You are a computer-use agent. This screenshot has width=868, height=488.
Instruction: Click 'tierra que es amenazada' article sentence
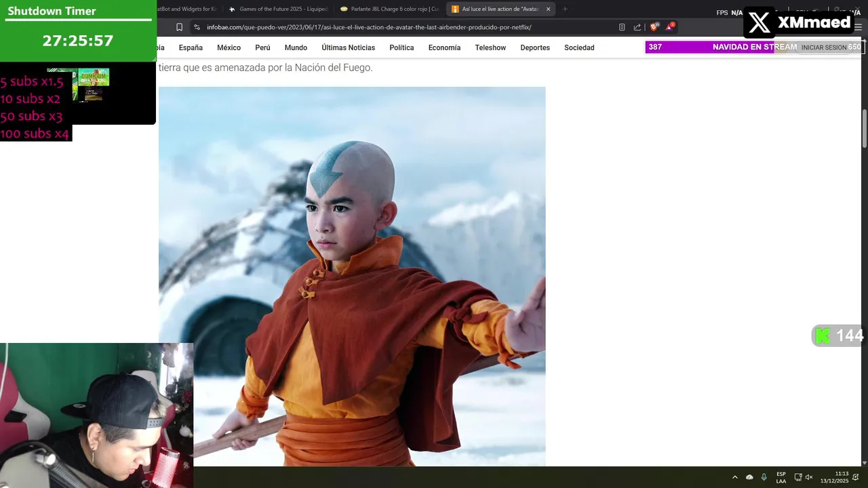pyautogui.click(x=265, y=68)
